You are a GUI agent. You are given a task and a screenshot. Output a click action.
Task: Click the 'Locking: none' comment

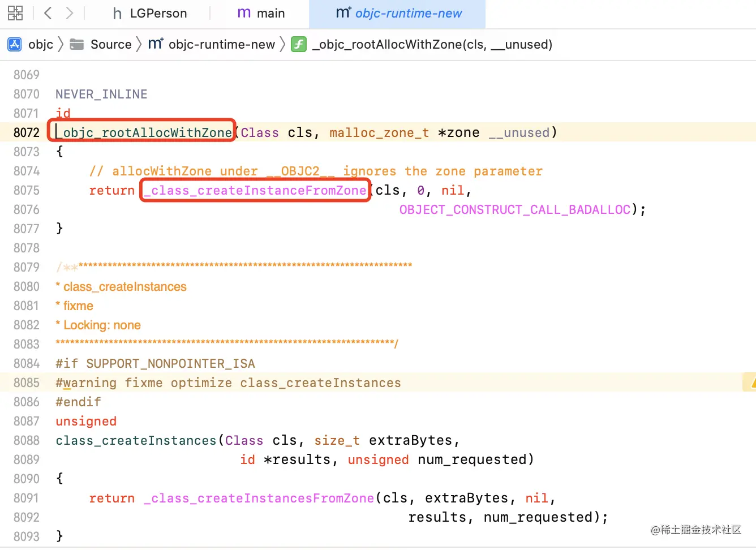(x=102, y=325)
